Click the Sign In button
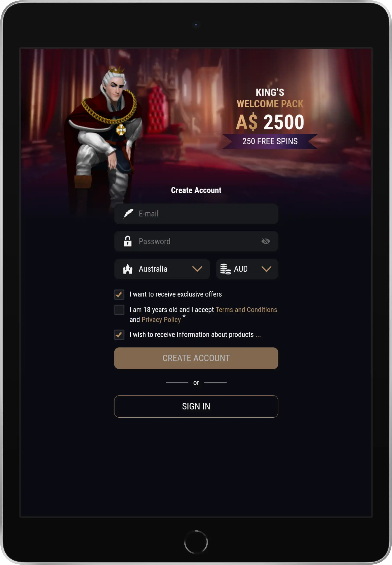The width and height of the screenshot is (392, 565). [x=196, y=406]
